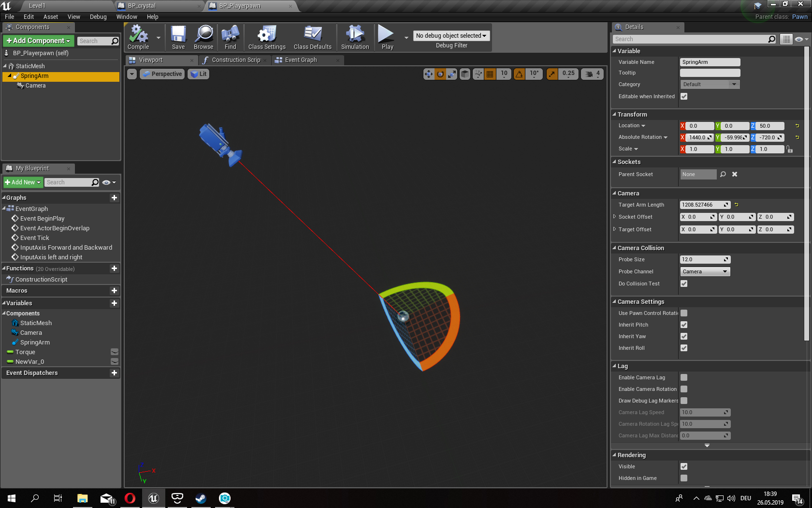Click the Add Component button
The width and height of the screenshot is (812, 508).
(38, 41)
